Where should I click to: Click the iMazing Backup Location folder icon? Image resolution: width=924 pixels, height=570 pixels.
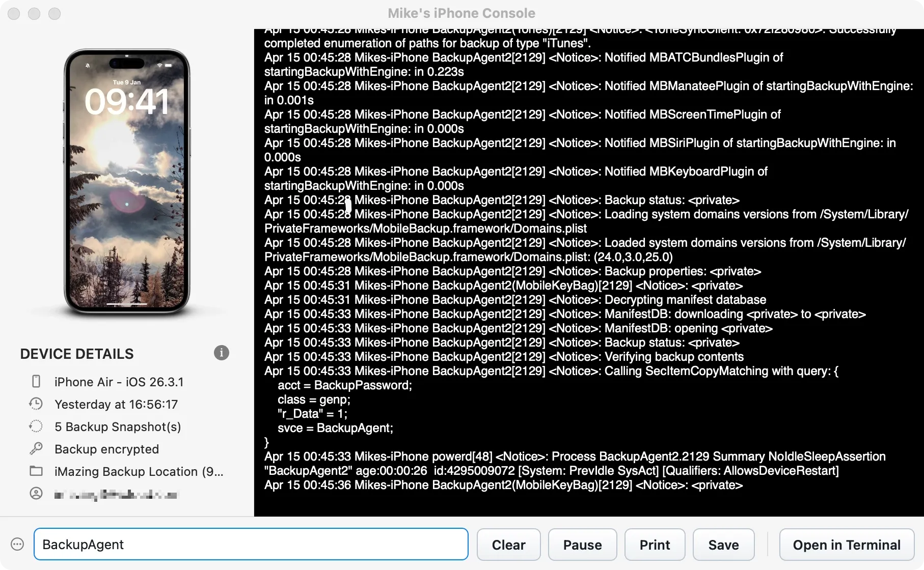pyautogui.click(x=36, y=471)
